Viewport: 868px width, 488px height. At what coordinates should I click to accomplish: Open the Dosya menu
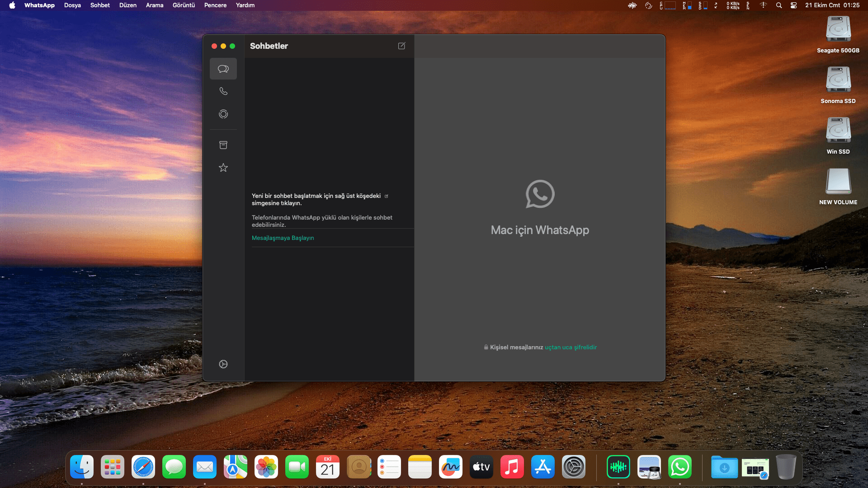(72, 5)
